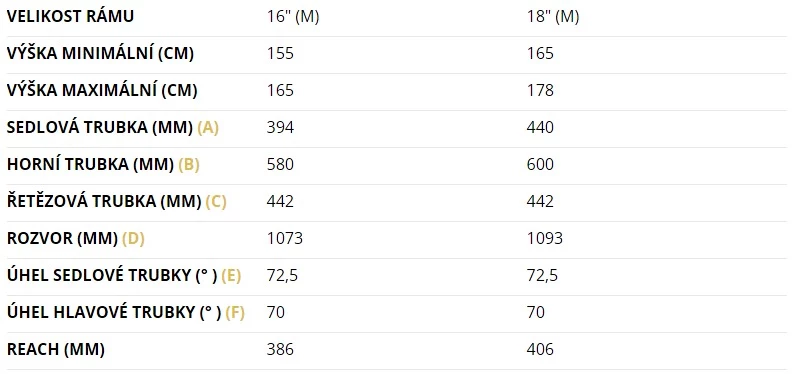Select seat tube value 394

280,128
